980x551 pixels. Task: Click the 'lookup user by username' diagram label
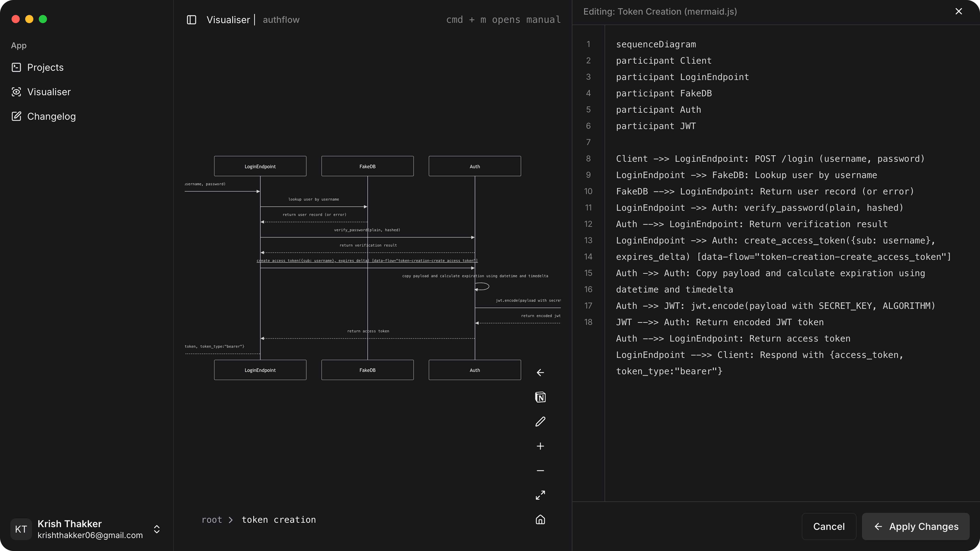313,199
